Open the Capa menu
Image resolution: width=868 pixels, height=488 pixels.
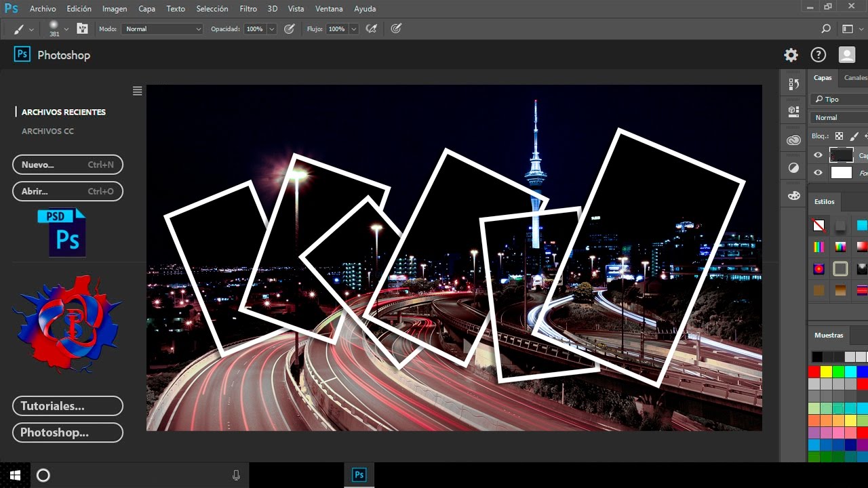tap(146, 9)
